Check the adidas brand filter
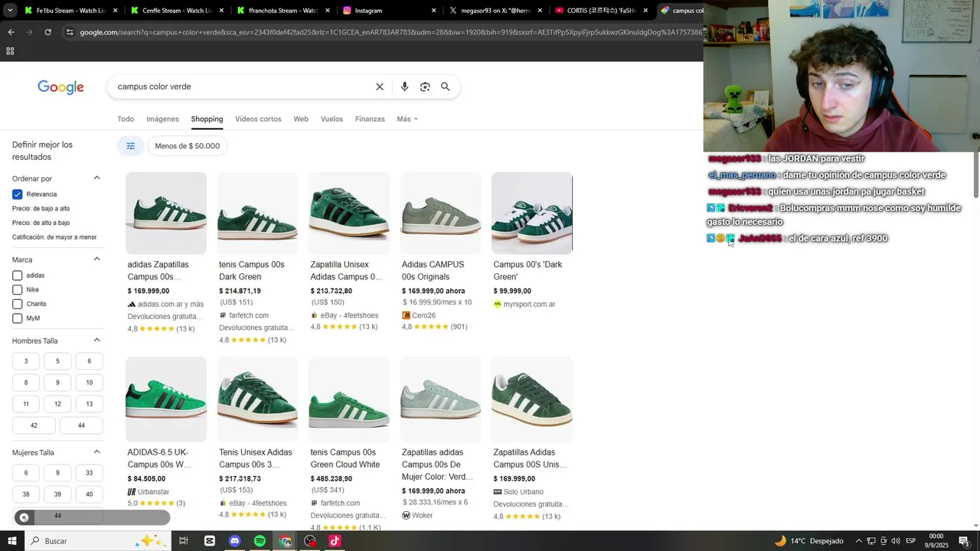The height and width of the screenshot is (551, 980). click(x=18, y=275)
